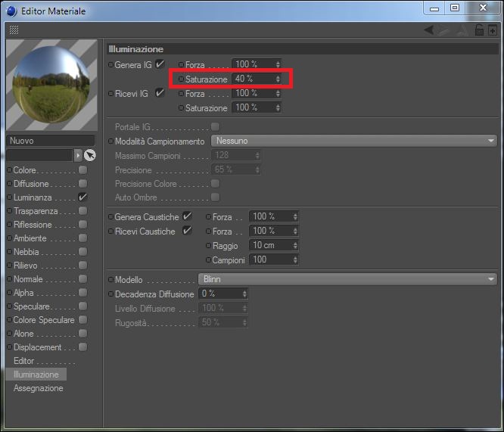Enable the Diffusione channel checkbox
This screenshot has width=504, height=432.
click(83, 184)
